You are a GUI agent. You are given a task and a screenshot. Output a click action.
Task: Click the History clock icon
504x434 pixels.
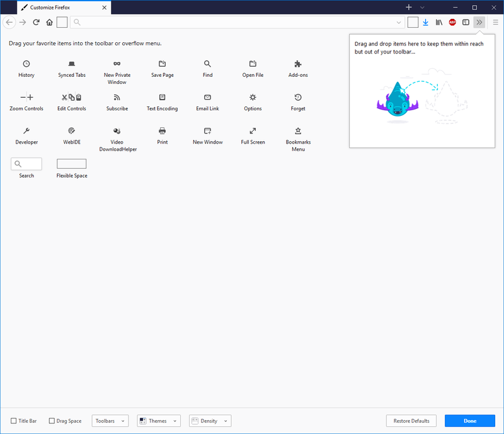(x=26, y=64)
